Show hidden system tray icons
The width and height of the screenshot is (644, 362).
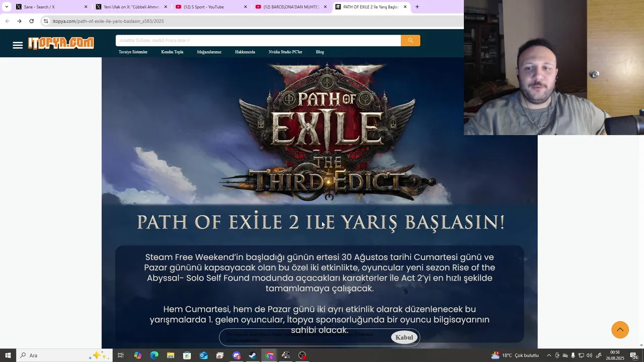tap(549, 355)
